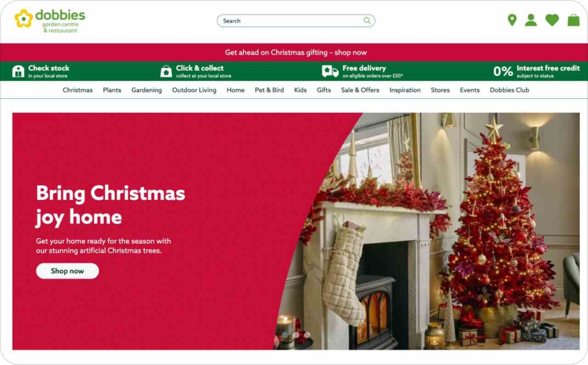588x365 pixels.
Task: Open the Plants menu item
Action: 112,90
